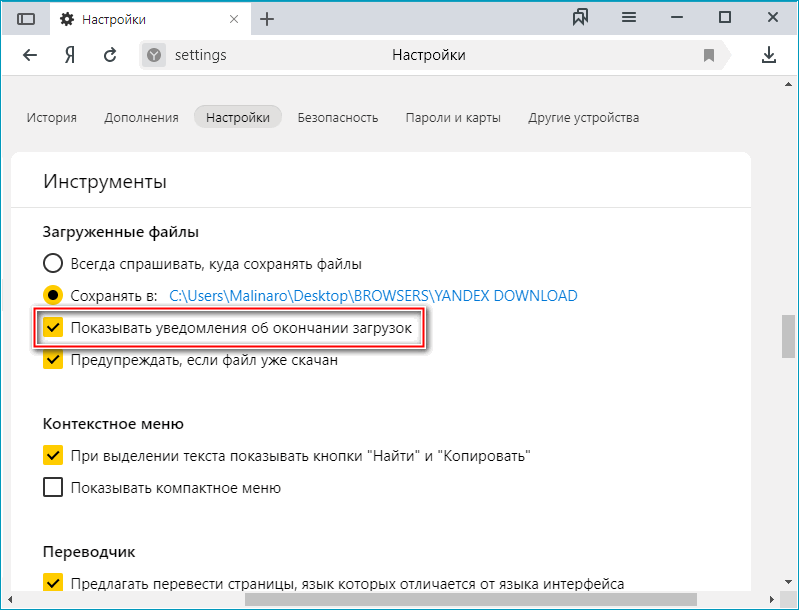Go to the Пароли и карты section
The height and width of the screenshot is (610, 799).
coord(453,117)
